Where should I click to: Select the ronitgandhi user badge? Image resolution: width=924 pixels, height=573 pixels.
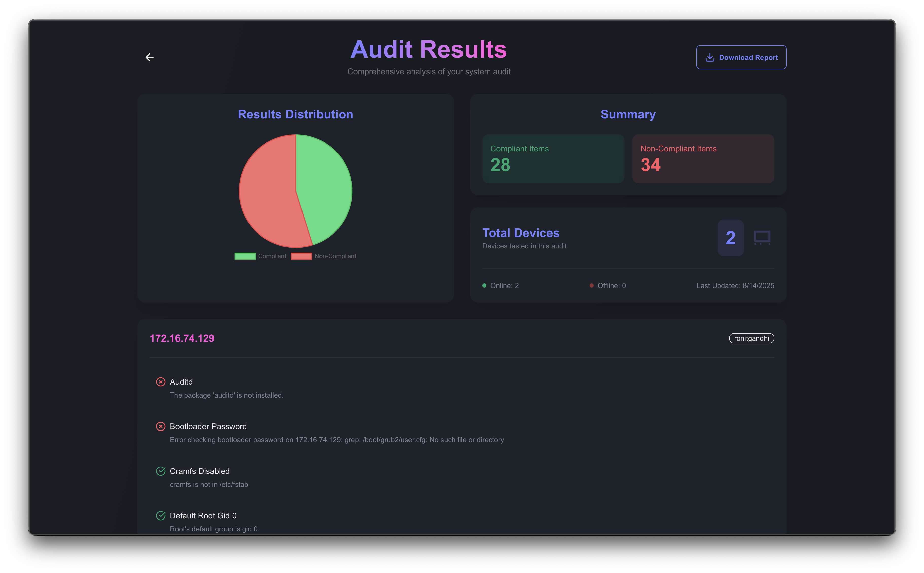751,338
